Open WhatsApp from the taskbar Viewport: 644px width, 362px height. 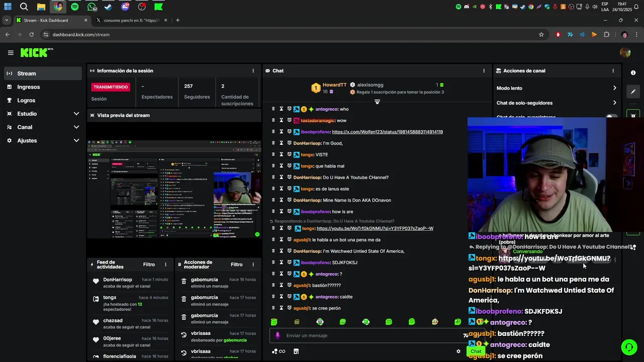(92, 7)
